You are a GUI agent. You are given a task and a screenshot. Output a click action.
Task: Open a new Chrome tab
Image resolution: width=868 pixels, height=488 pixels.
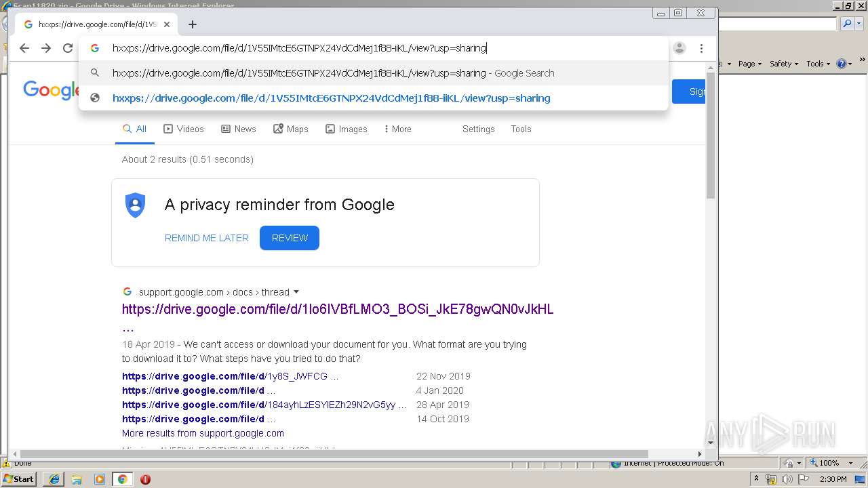[x=193, y=24]
